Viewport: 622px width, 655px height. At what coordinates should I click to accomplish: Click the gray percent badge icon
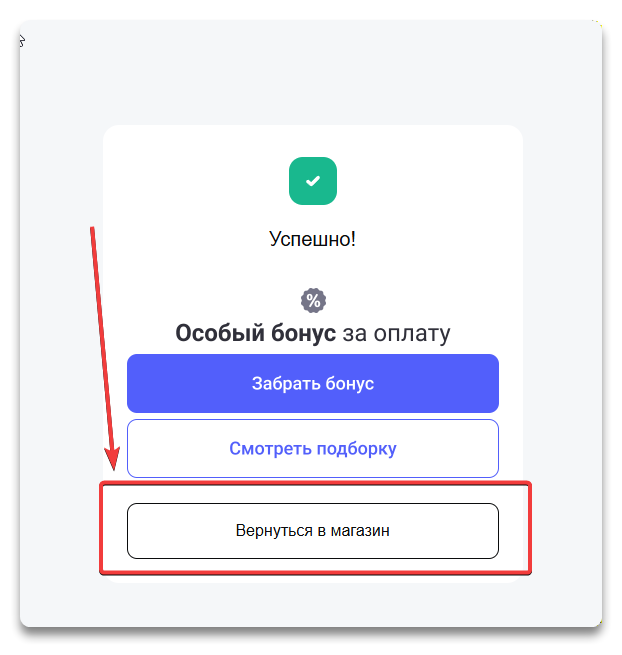coord(313,300)
